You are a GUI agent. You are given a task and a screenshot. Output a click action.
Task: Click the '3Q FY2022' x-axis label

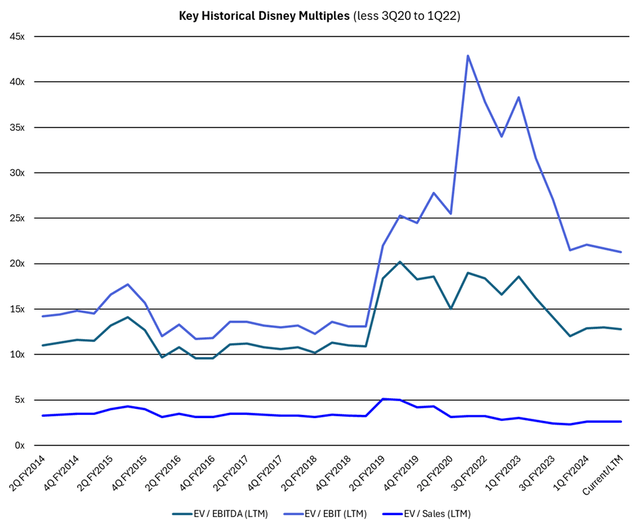[x=469, y=473]
